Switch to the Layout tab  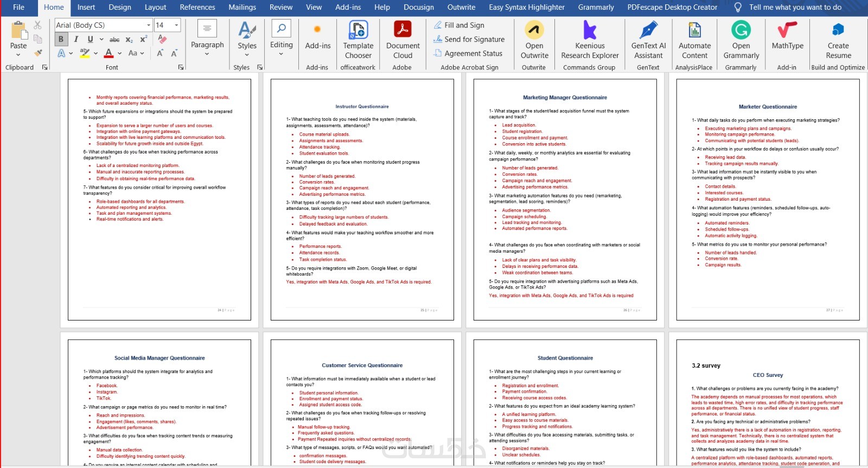155,7
